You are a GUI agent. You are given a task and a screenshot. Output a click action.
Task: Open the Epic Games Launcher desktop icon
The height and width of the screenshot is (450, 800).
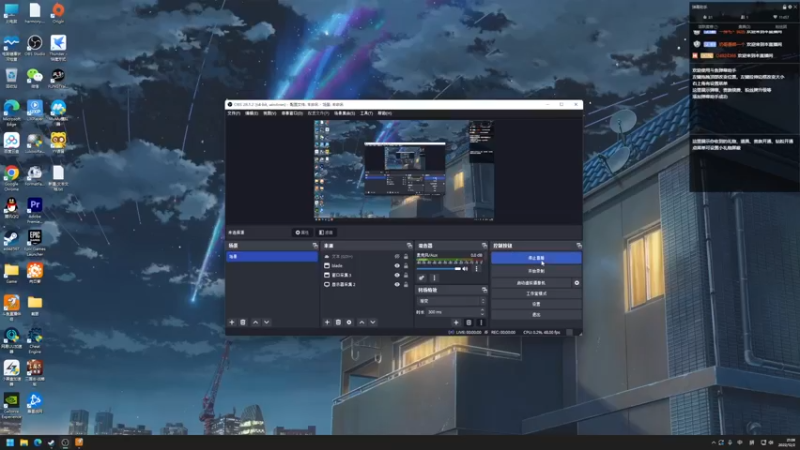(x=35, y=242)
